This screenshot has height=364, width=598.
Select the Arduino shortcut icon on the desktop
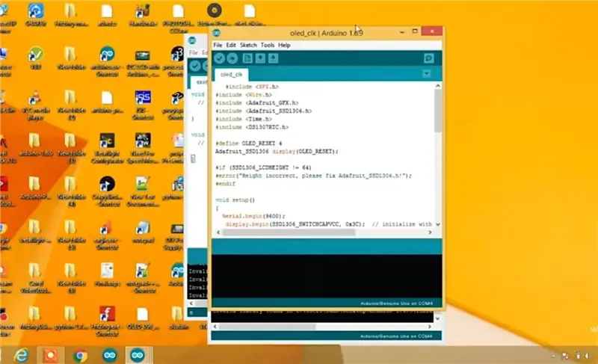pos(107,62)
